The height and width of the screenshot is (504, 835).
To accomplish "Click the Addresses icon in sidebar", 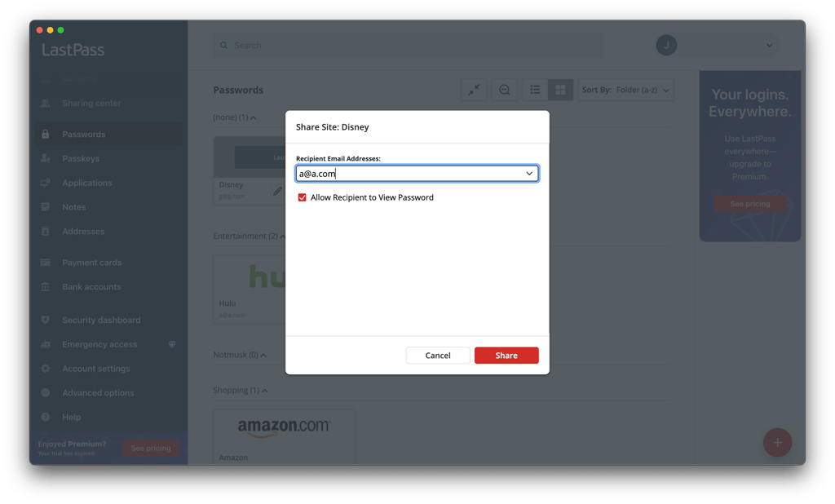I will [46, 232].
